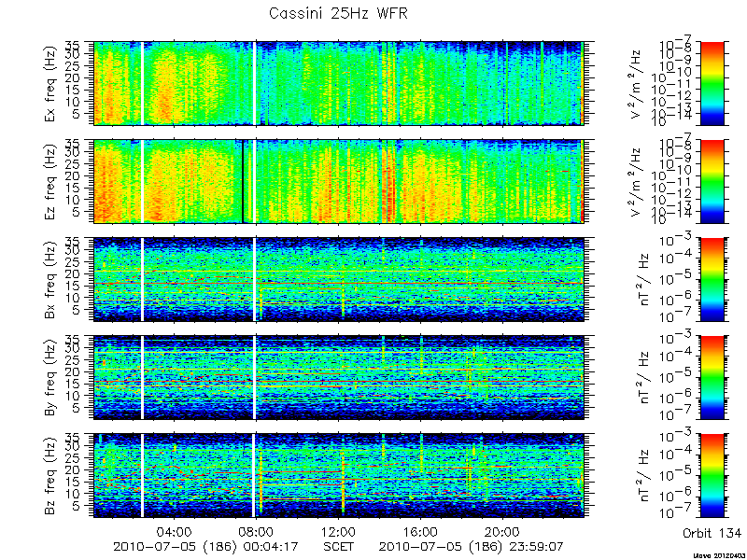Select the Bz freq spectrogram panel

point(339,476)
